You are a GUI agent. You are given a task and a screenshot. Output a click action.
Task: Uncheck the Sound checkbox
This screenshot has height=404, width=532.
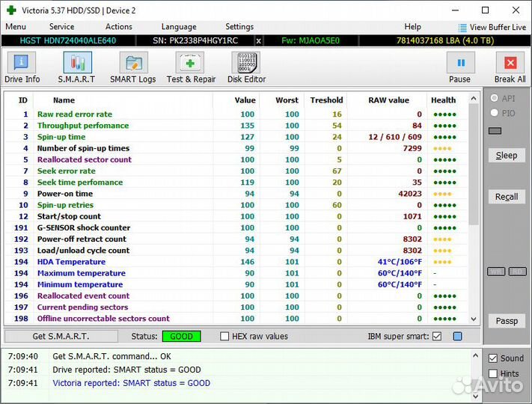click(492, 358)
